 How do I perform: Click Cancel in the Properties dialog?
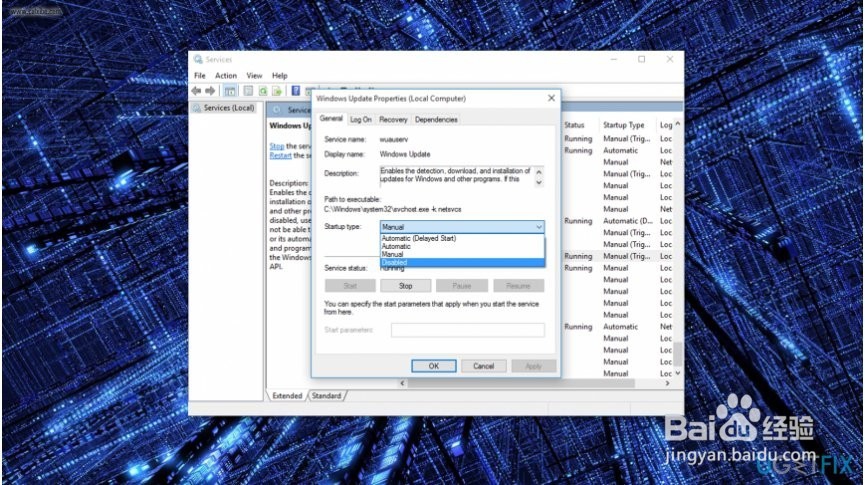(x=483, y=366)
